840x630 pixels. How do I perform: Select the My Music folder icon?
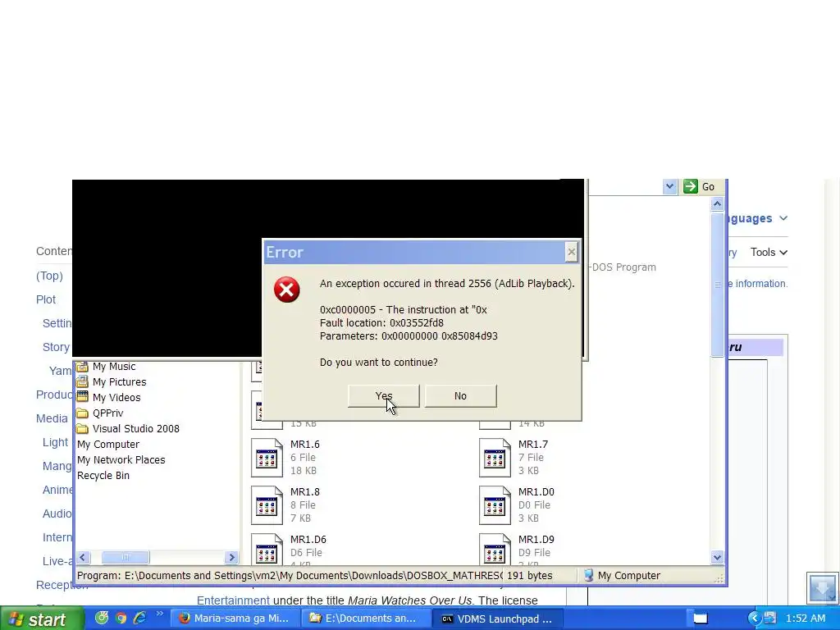(x=82, y=367)
